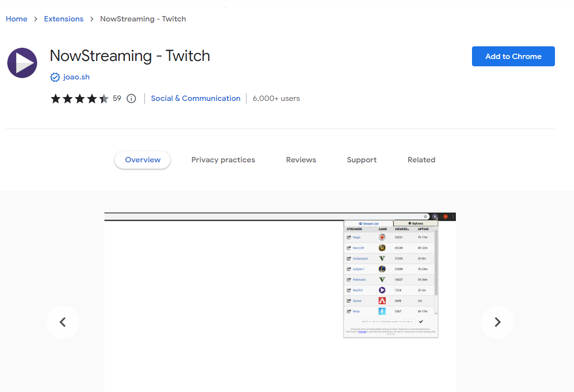The height and width of the screenshot is (392, 574).
Task: Click the Add to Chrome button
Action: pos(513,56)
